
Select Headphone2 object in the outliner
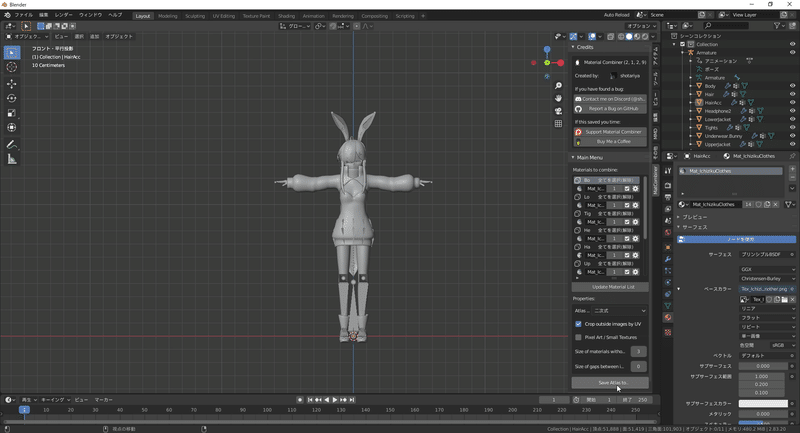point(718,110)
